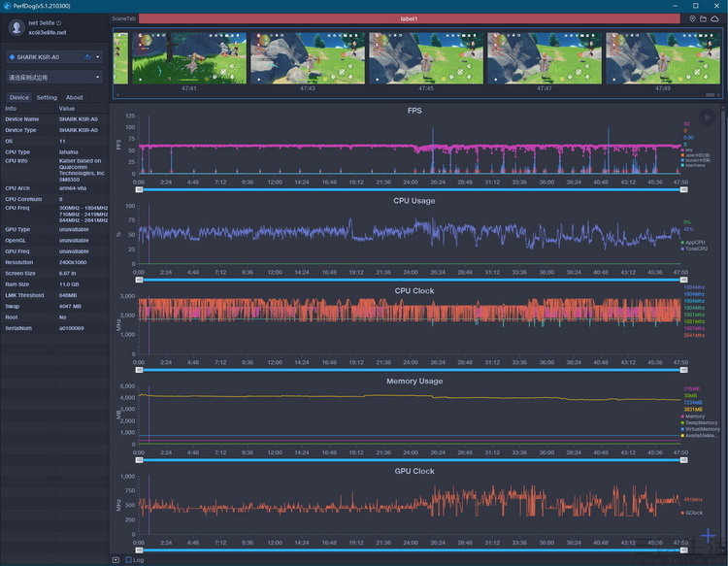Click the blue plus icon at bottom right
The image size is (728, 566).
709,536
